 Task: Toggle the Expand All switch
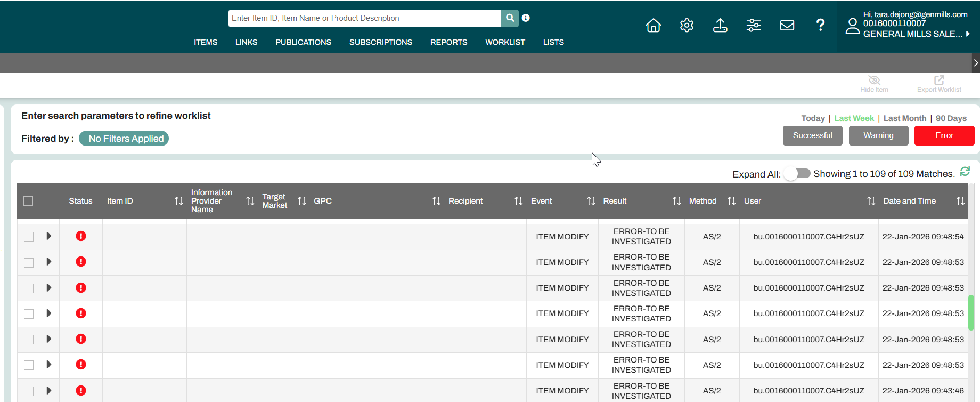pyautogui.click(x=797, y=174)
